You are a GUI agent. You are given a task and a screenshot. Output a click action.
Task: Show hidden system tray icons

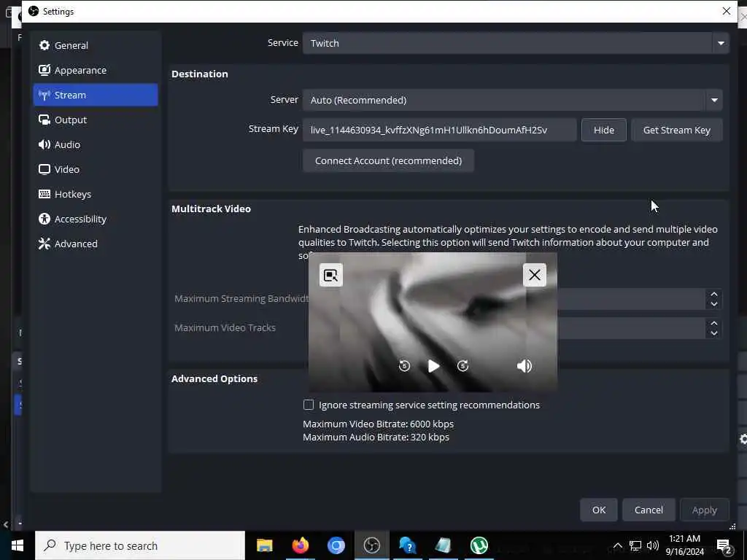[617, 545]
